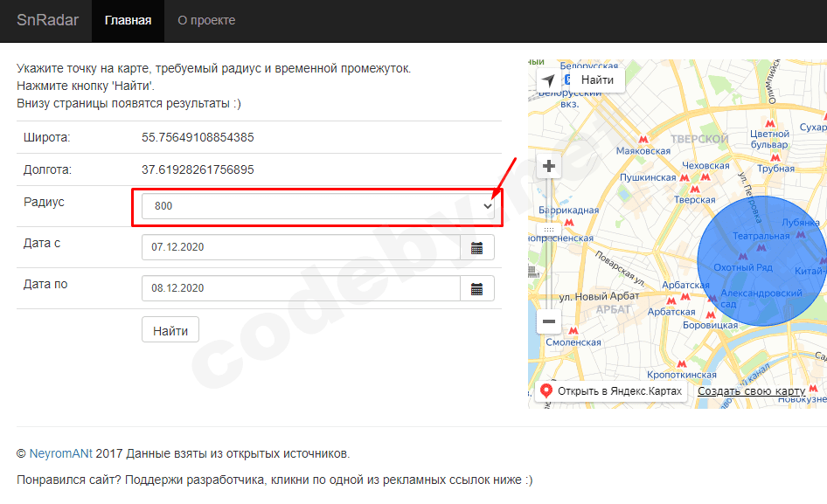Click the Пушкинская station label on map
The width and height of the screenshot is (827, 504).
tap(648, 177)
